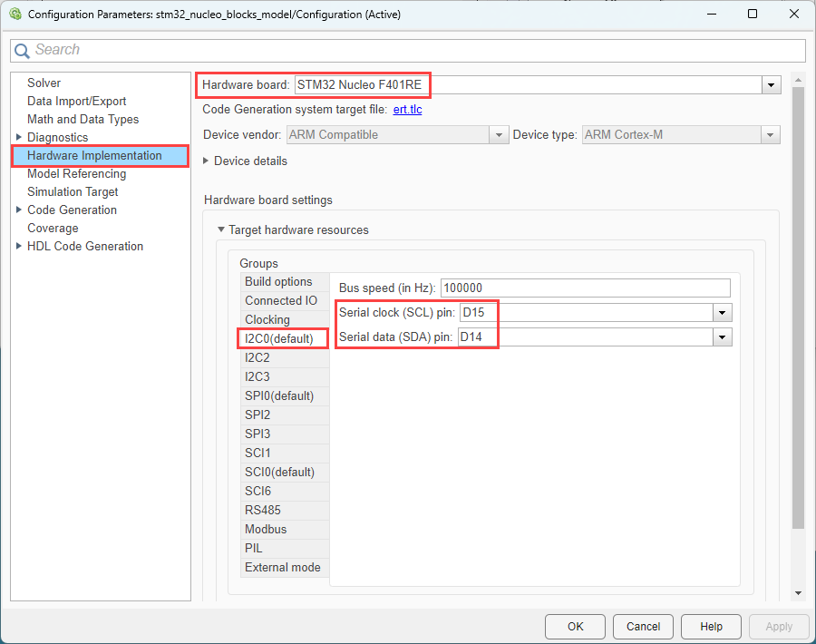Open the Hardware board dropdown

pyautogui.click(x=771, y=84)
